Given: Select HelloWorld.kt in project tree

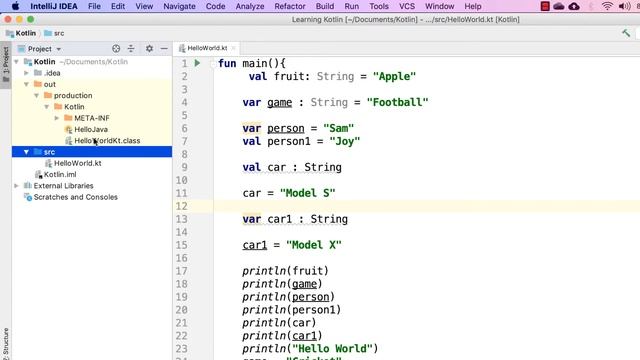Looking at the screenshot, I should (x=78, y=163).
